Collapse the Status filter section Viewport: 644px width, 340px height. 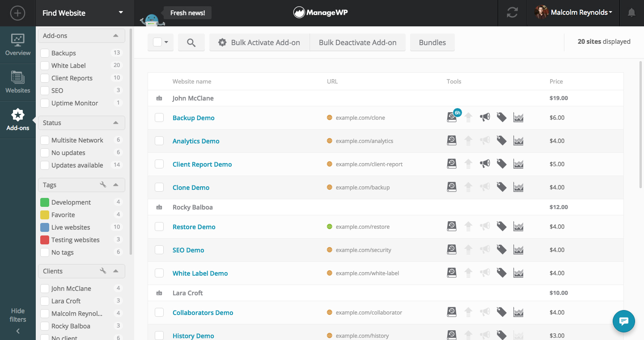click(116, 123)
